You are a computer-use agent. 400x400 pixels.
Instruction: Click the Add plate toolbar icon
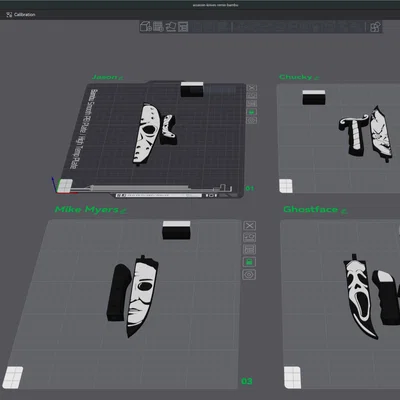(158, 26)
